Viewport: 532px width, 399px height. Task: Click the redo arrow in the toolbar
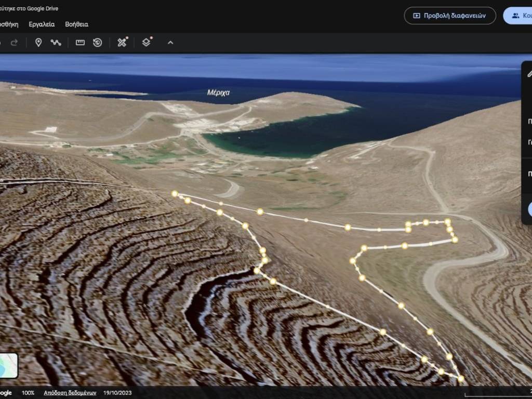point(14,43)
